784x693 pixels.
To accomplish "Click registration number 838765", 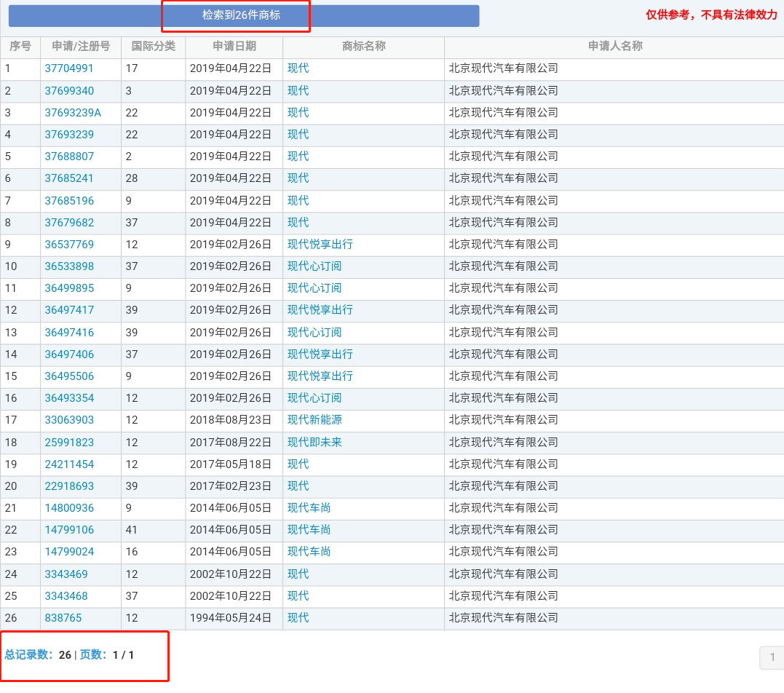I will tap(63, 618).
